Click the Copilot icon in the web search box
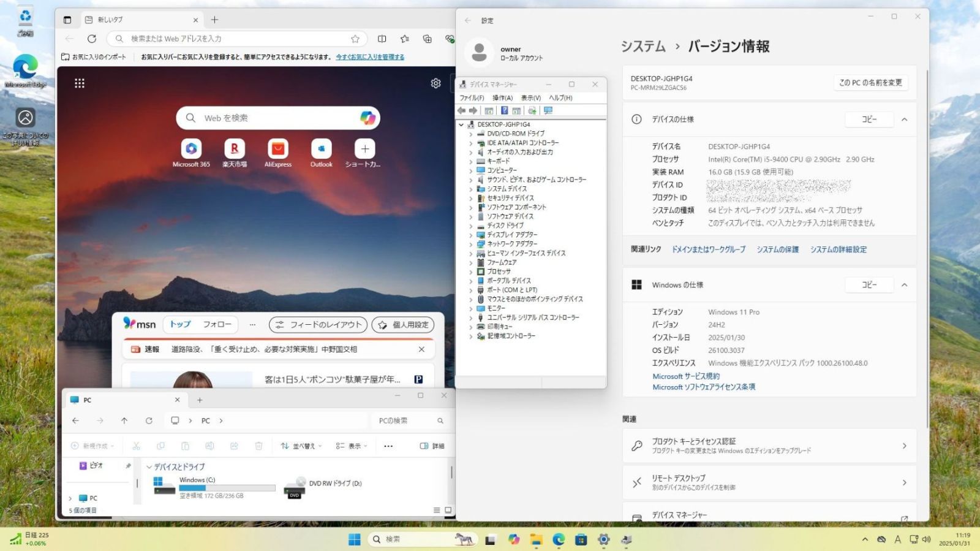980x551 pixels. 367,118
